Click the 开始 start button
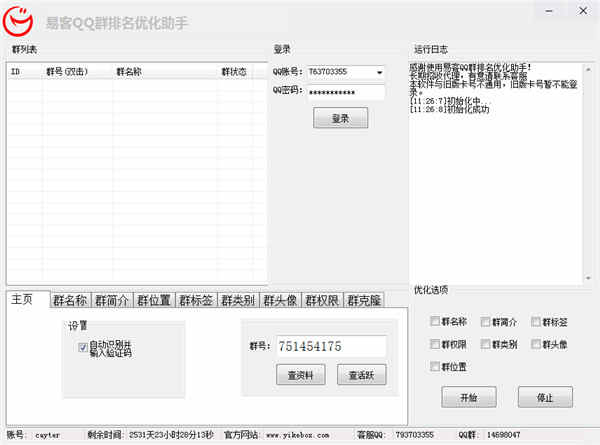The image size is (600, 445). coord(469,398)
